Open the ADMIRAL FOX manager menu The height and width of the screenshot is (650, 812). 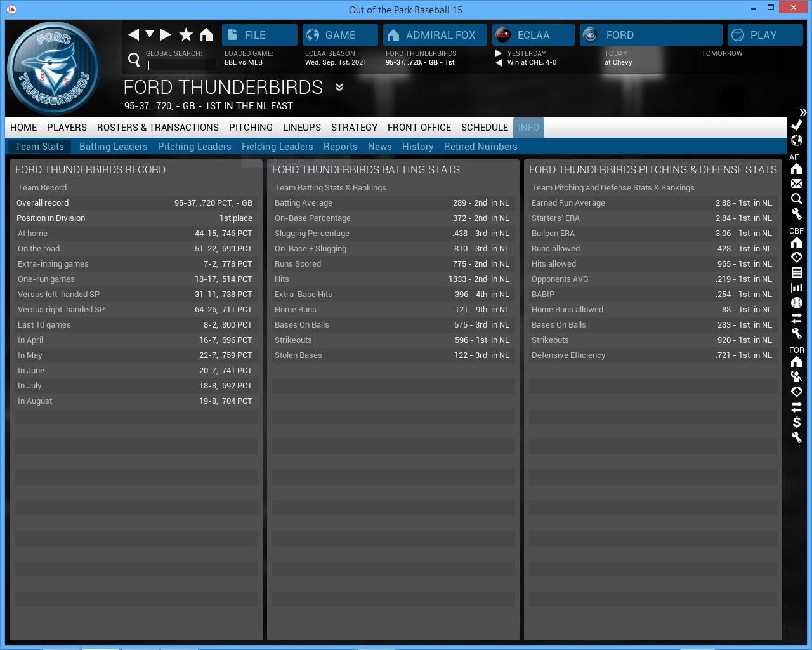(x=435, y=35)
